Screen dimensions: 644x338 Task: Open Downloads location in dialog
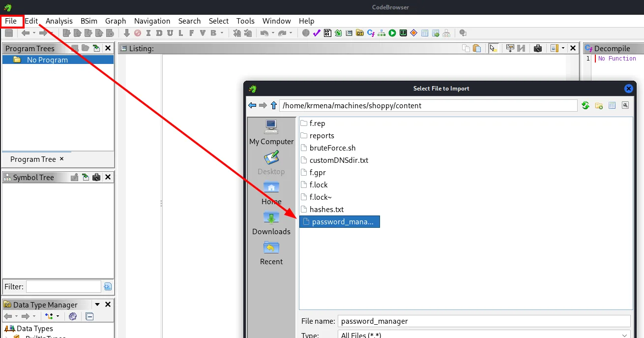(x=271, y=223)
